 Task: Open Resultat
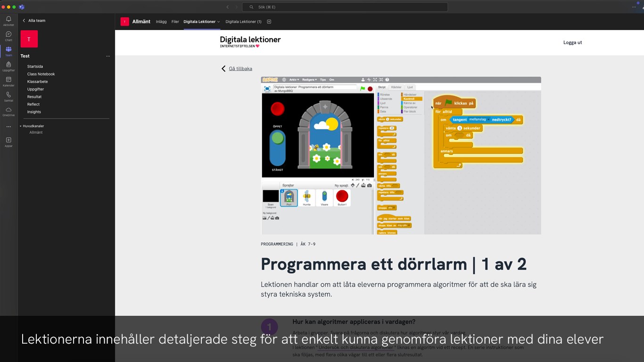pyautogui.click(x=34, y=97)
